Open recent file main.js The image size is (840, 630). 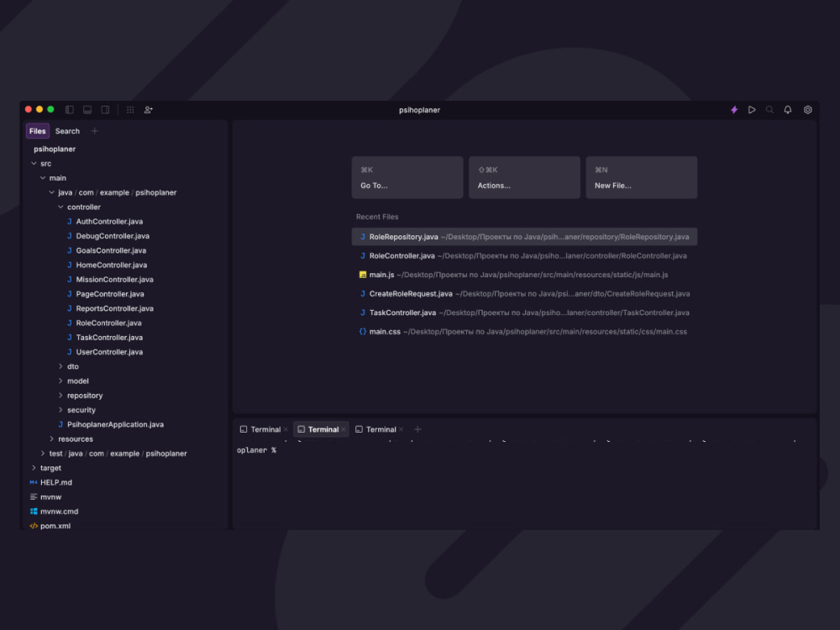click(524, 275)
